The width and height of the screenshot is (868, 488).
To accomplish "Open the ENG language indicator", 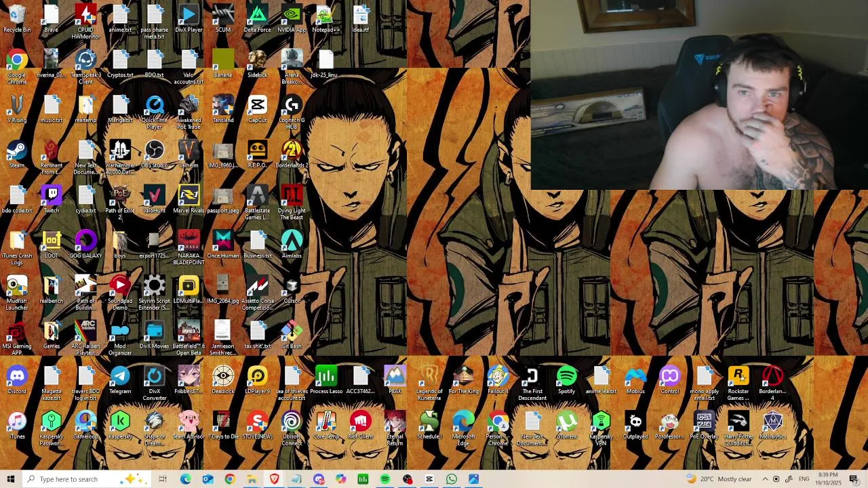I will pos(804,479).
